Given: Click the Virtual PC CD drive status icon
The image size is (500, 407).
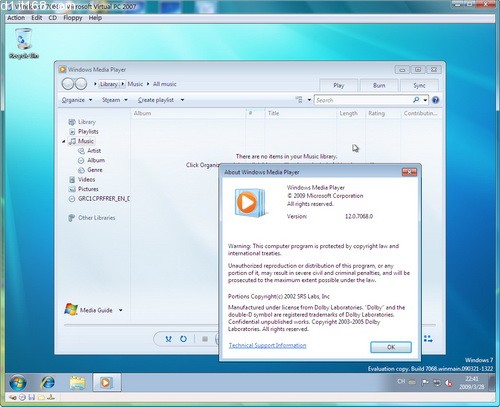Looking at the screenshot, I should (x=22, y=397).
